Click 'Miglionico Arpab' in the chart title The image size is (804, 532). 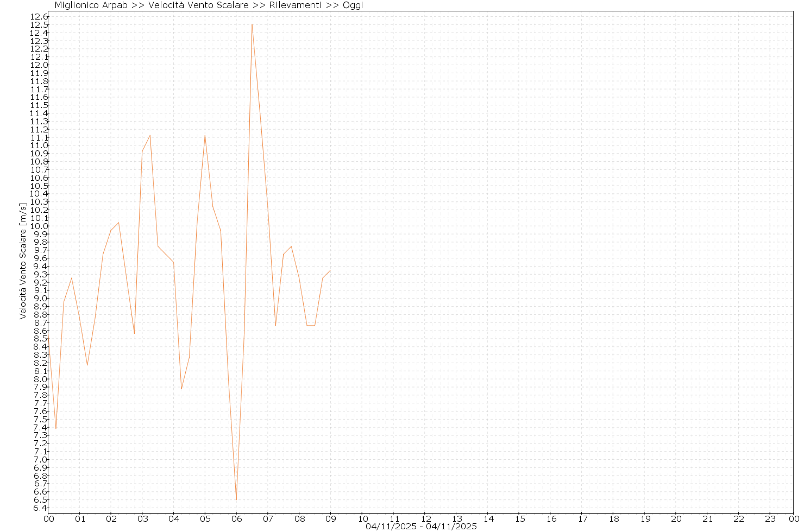point(91,5)
